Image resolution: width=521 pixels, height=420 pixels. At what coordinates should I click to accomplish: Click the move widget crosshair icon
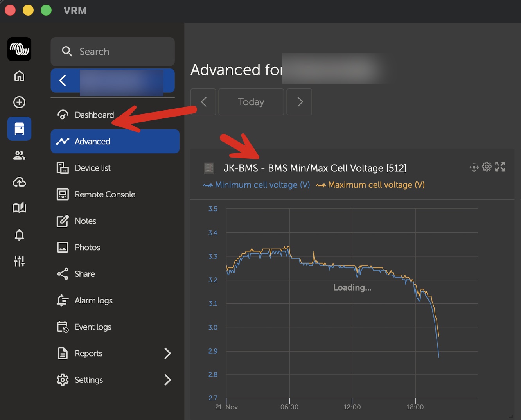474,167
